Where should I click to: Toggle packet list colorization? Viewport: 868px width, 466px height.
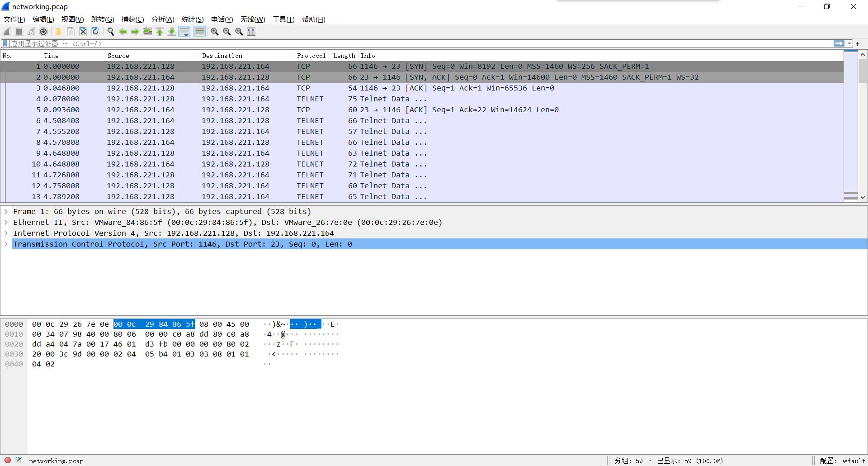[199, 32]
